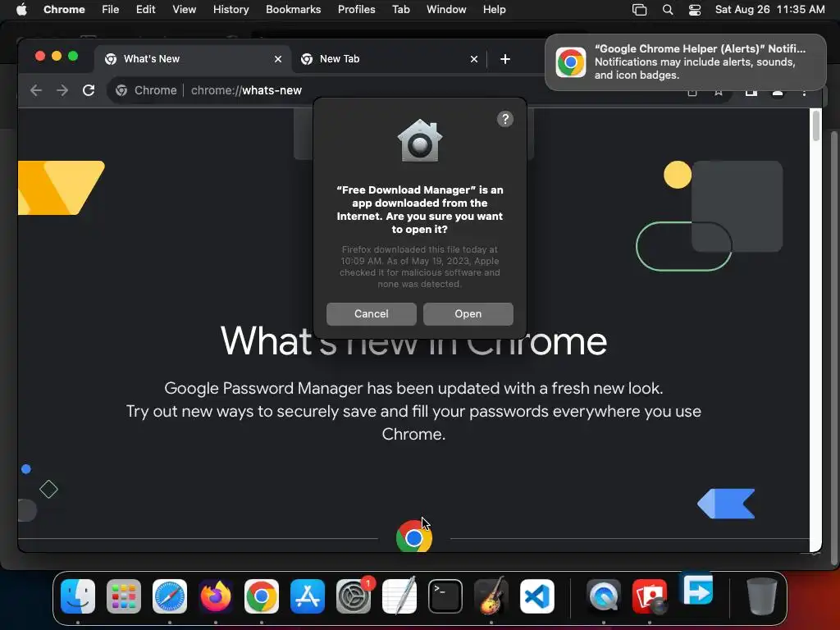
Task: Open the File menu
Action: point(111,10)
